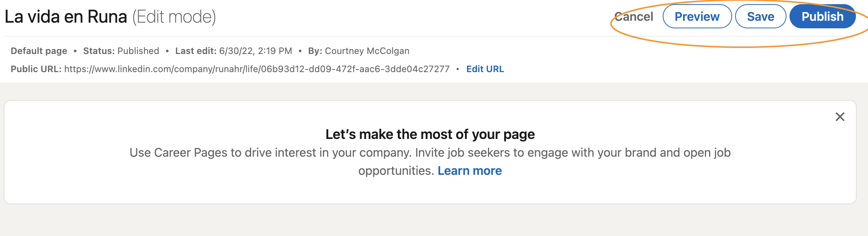The width and height of the screenshot is (868, 236).
Task: Click the 6/30/22, 2:19 PM timestamp
Action: click(x=255, y=51)
